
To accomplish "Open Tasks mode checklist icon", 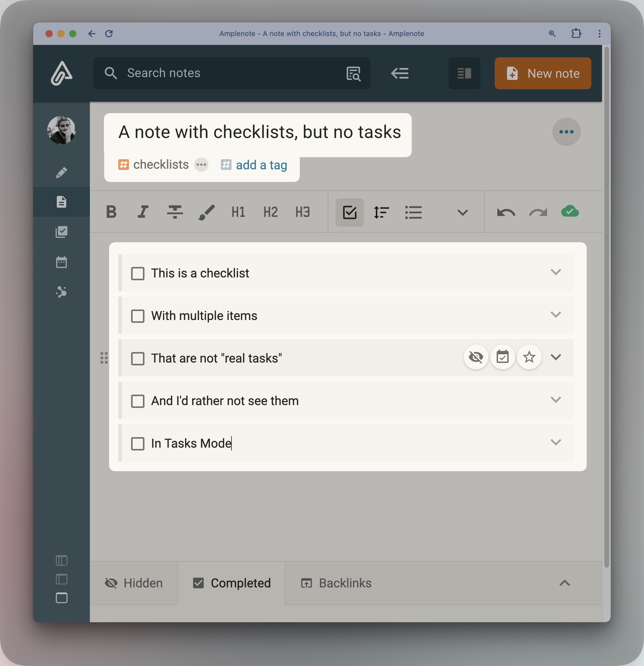I will click(x=61, y=232).
